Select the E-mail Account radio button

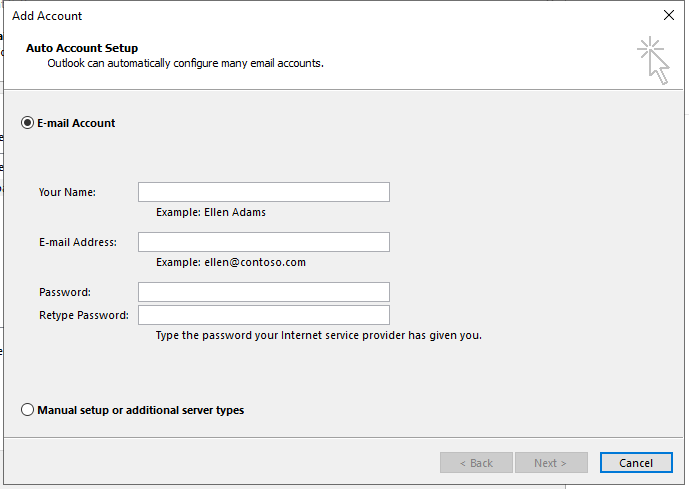pos(28,123)
